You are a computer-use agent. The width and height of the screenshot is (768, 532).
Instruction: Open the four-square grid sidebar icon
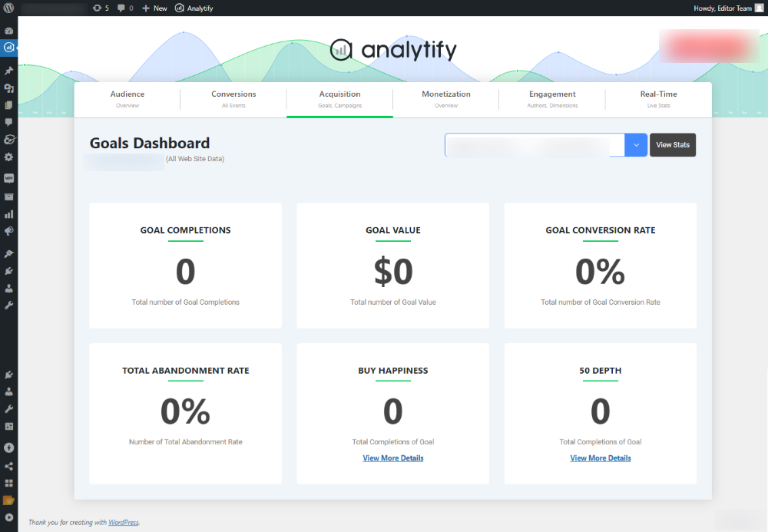click(x=8, y=483)
